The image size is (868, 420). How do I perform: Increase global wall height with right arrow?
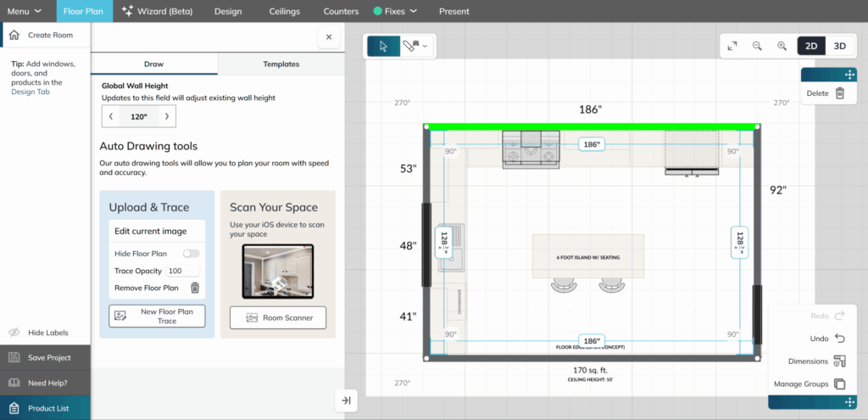pyautogui.click(x=167, y=116)
